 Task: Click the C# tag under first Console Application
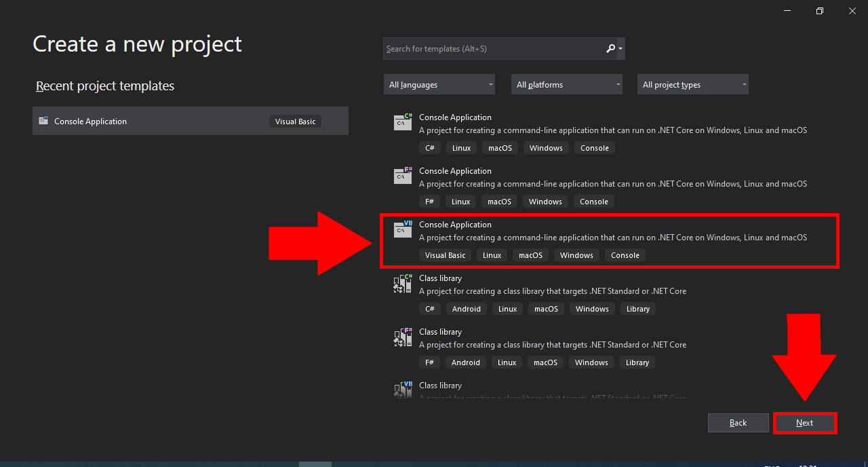[x=430, y=148]
